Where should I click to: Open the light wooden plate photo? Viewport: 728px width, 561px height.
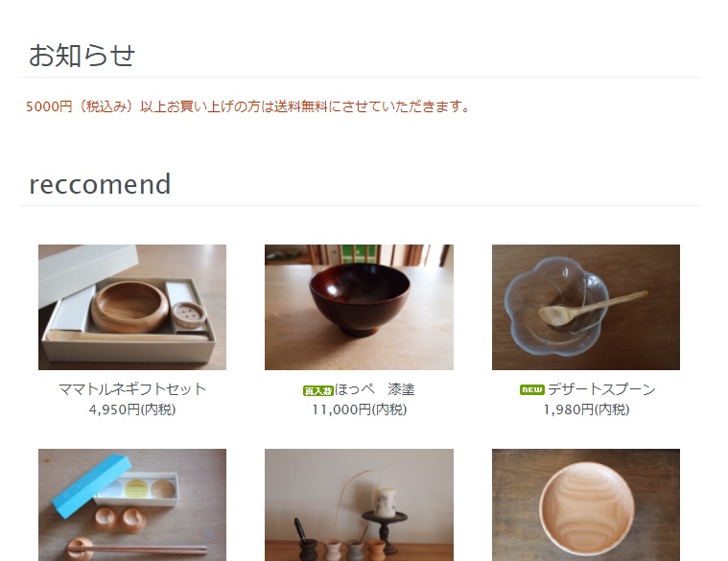(x=586, y=504)
